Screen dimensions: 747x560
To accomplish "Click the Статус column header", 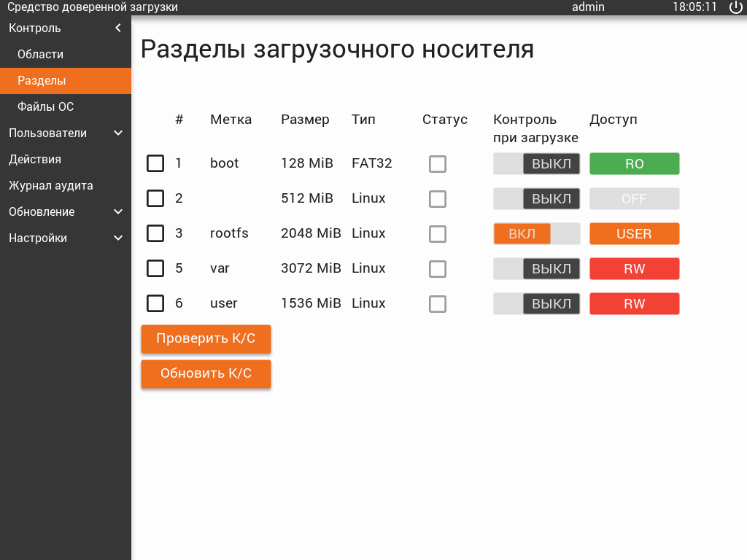I will (x=444, y=120).
